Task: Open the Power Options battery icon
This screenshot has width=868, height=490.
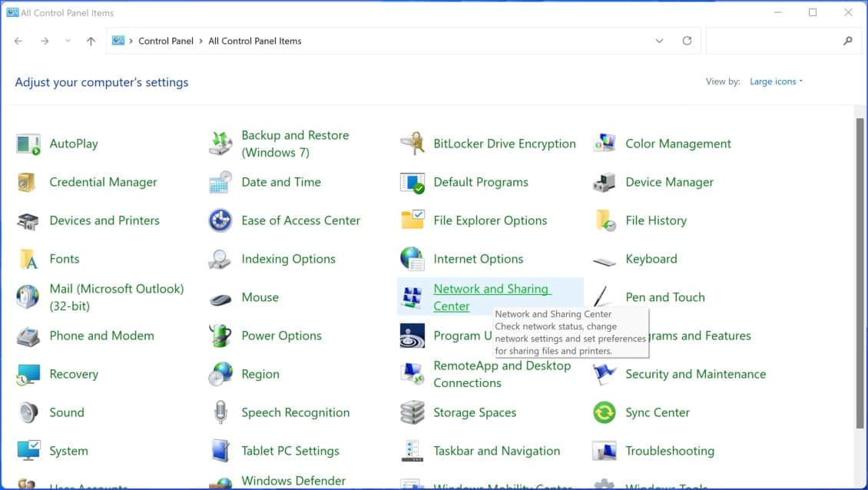Action: [x=220, y=336]
